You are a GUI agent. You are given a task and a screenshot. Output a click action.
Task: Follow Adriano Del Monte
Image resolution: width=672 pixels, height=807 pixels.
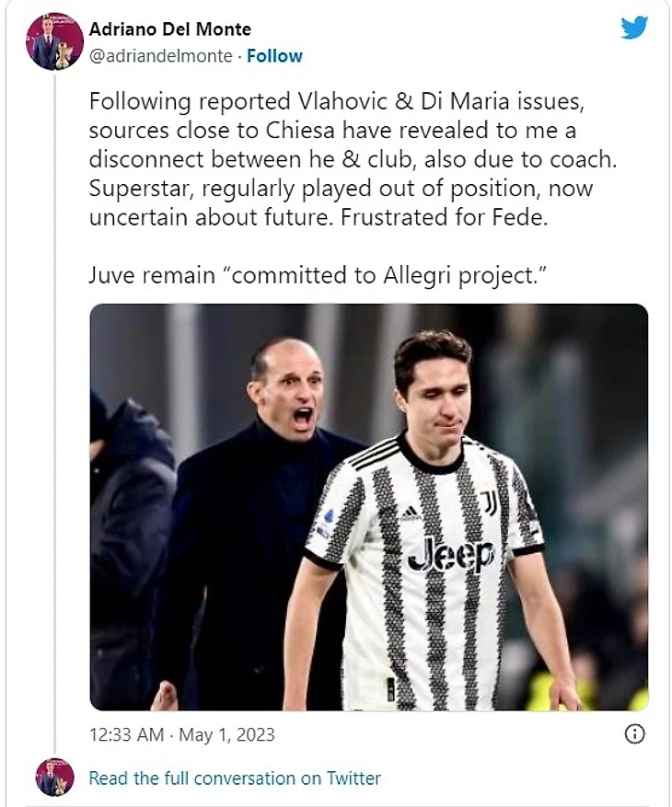point(274,56)
